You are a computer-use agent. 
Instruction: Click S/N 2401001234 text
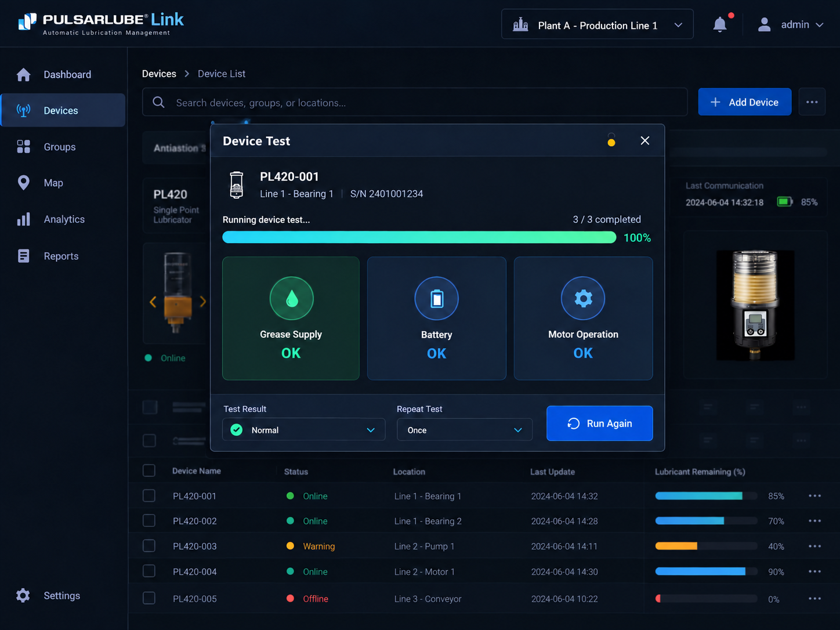click(386, 194)
